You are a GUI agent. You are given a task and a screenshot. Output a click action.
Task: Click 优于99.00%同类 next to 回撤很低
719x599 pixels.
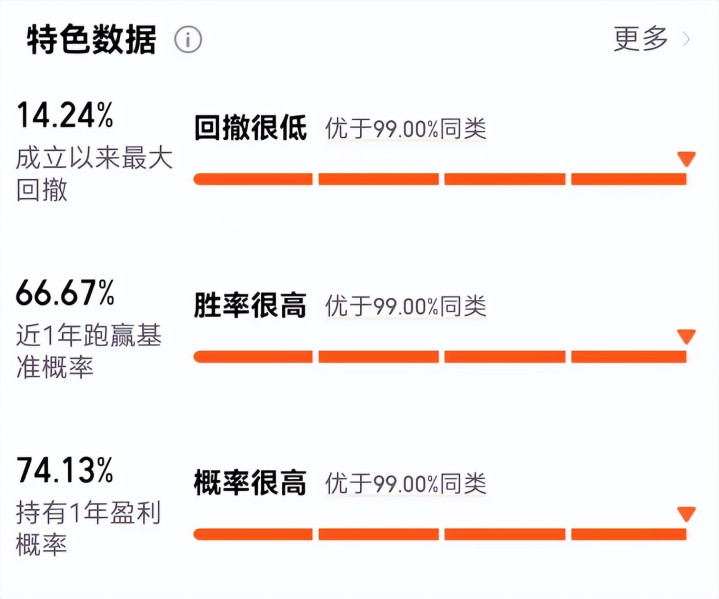coord(405,129)
